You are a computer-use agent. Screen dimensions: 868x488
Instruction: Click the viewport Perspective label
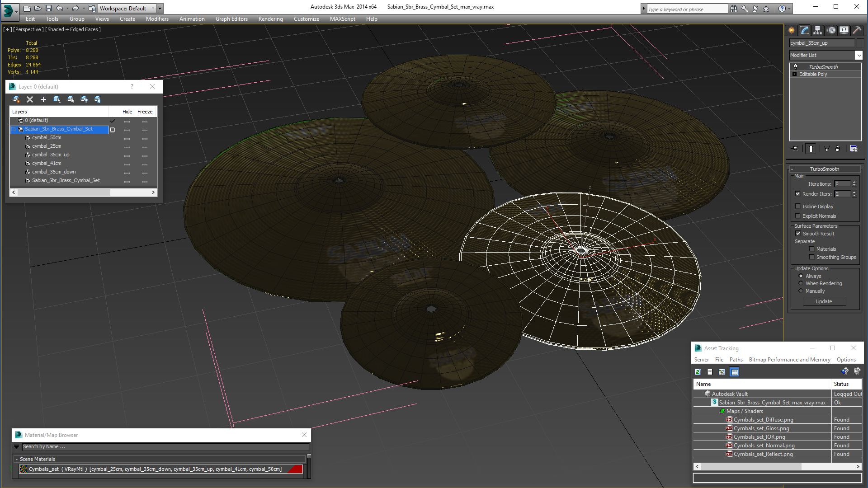point(28,29)
